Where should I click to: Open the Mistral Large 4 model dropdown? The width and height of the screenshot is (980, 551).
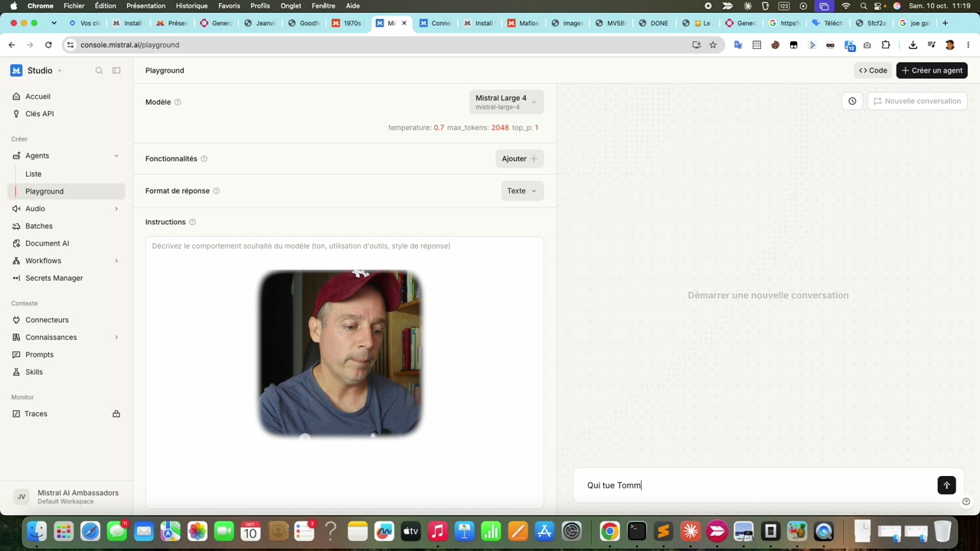[x=506, y=102]
